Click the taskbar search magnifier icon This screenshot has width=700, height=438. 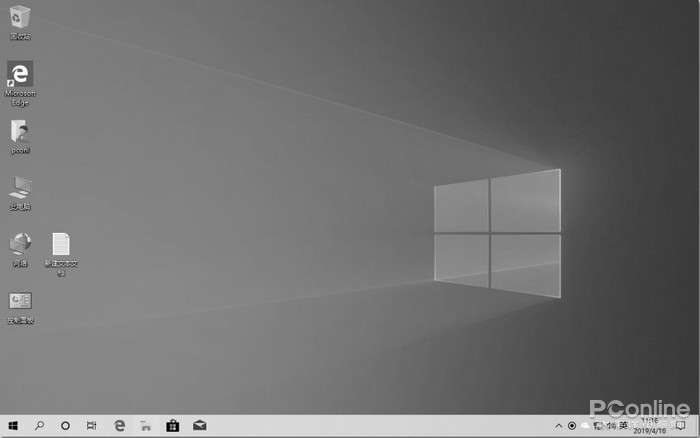40,425
